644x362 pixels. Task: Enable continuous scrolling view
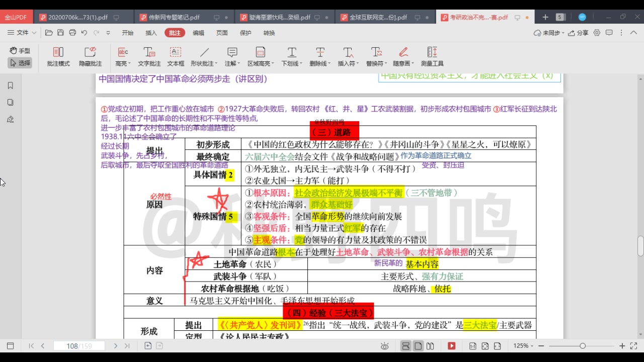[406, 346]
